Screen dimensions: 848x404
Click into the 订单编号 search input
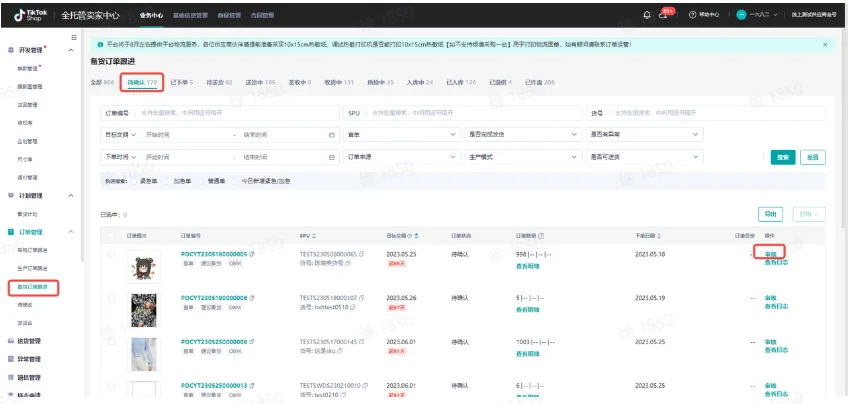[x=220, y=113]
